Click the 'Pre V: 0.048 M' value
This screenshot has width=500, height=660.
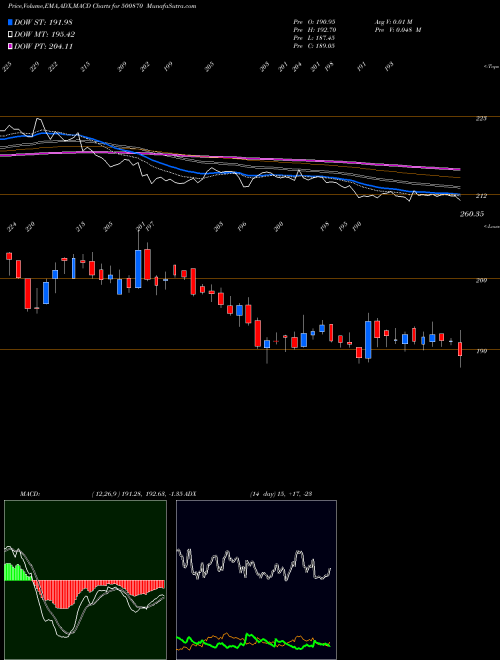[398, 30]
